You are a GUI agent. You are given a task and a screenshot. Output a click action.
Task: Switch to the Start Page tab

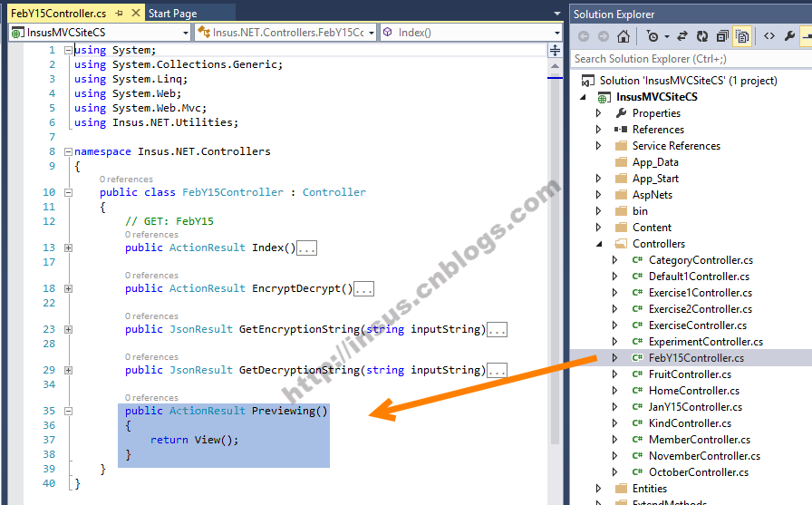tap(172, 14)
